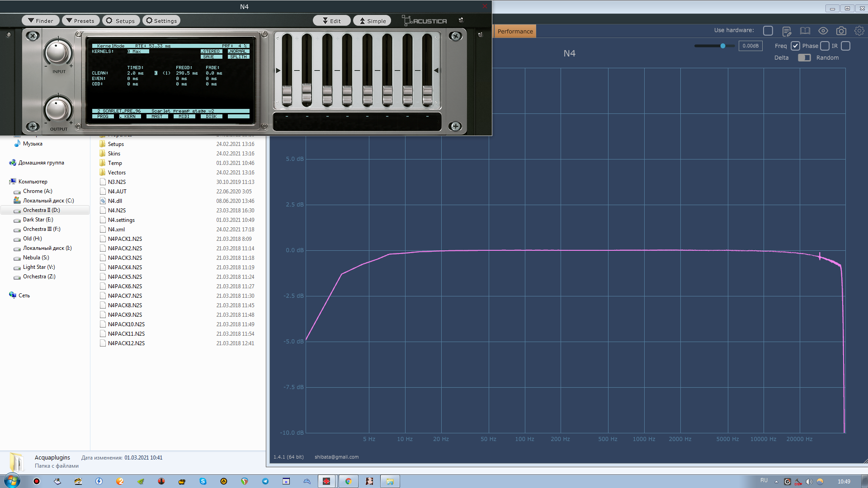This screenshot has height=488, width=868.
Task: Uncheck the Freq checkbox
Action: 795,46
